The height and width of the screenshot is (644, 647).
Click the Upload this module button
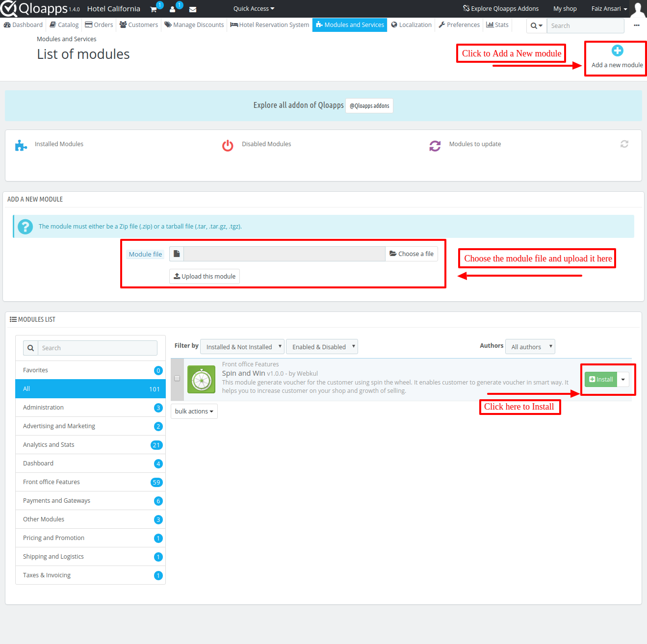click(205, 277)
